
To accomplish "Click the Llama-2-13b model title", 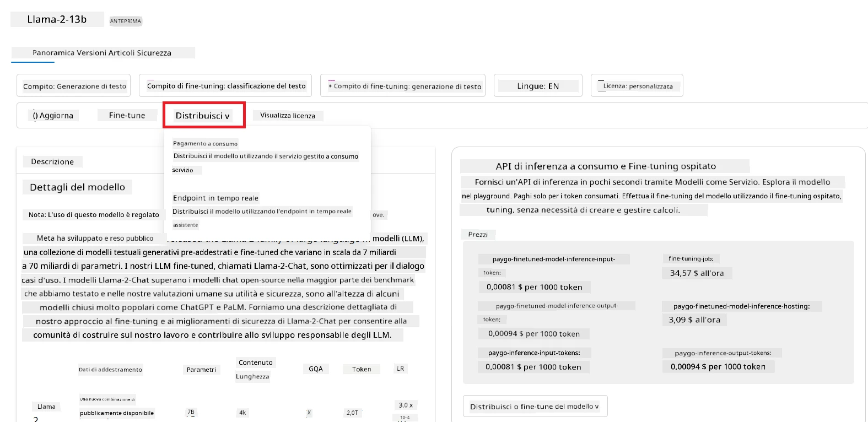I will tap(57, 19).
